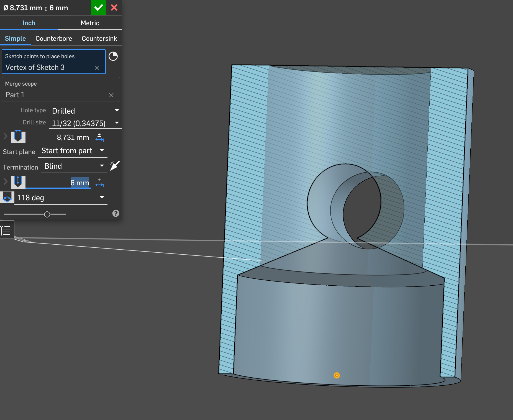Open the hole feature help icon

click(116, 213)
